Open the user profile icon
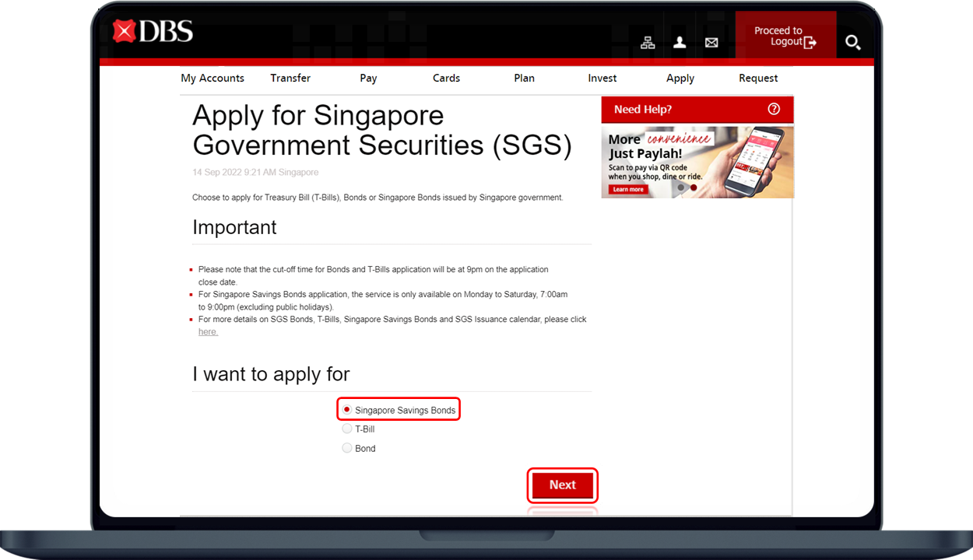This screenshot has width=973, height=560. 680,43
